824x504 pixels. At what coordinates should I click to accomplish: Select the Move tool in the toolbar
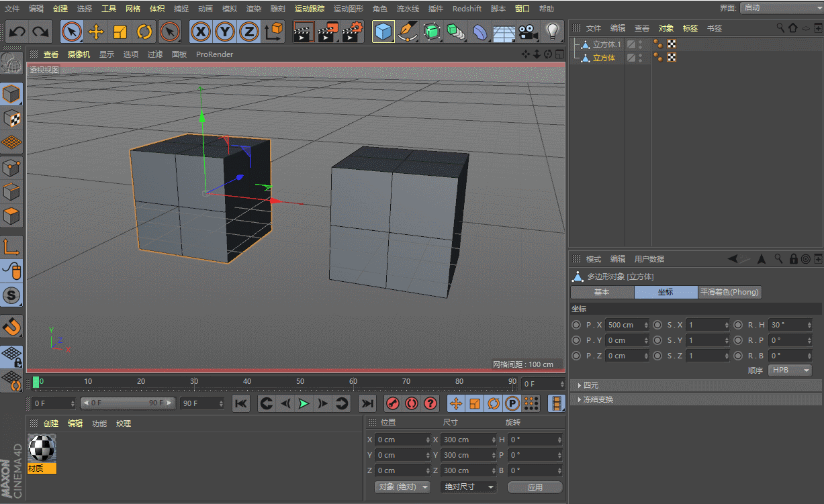(x=96, y=32)
